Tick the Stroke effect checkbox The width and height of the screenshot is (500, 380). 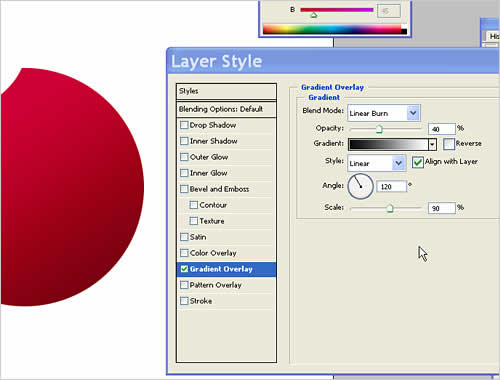tap(184, 301)
